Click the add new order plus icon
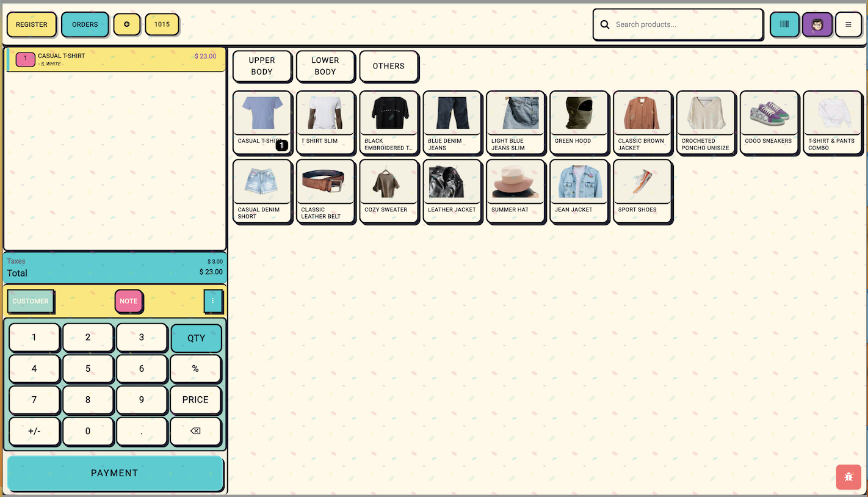The height and width of the screenshot is (497, 868). pos(126,24)
